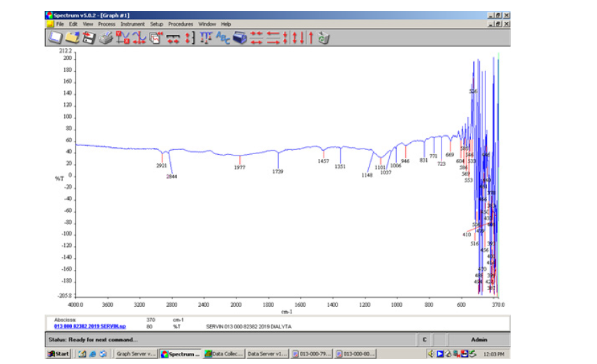Open the Process menu
Viewport: 597px width, 364px height.
coord(107,24)
